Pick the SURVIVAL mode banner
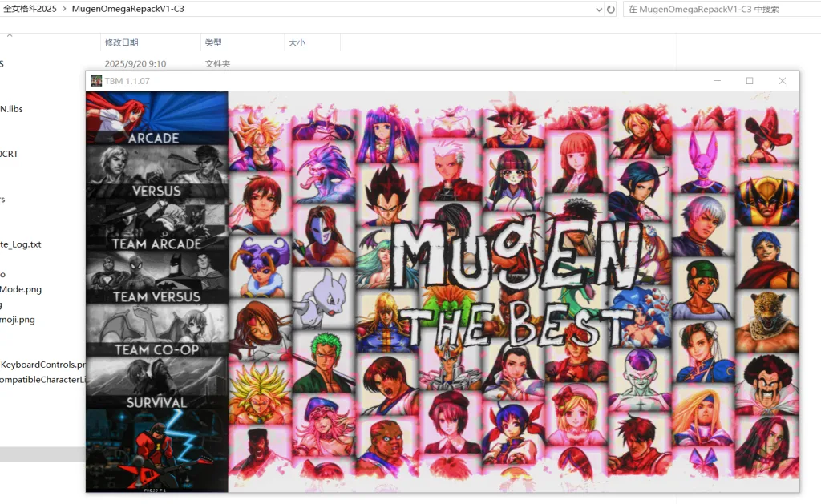821x504 pixels. pyautogui.click(x=156, y=383)
